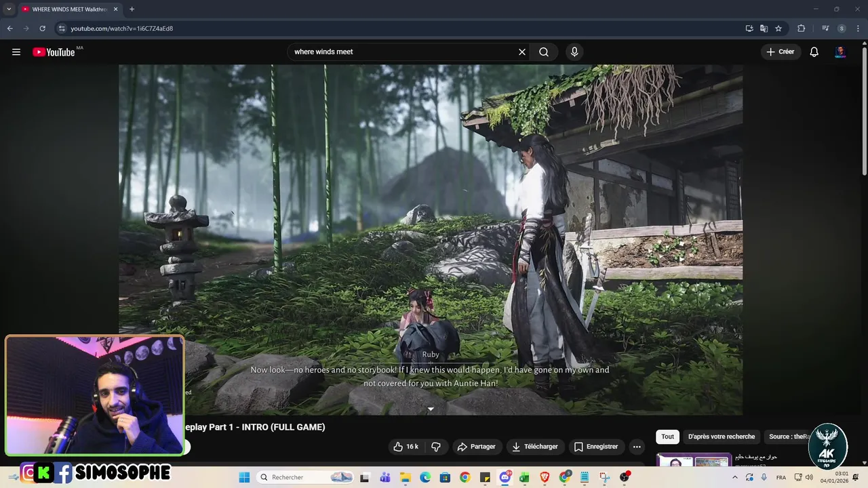
Task: Open the Chrome extensions puzzle icon
Action: pos(801,28)
